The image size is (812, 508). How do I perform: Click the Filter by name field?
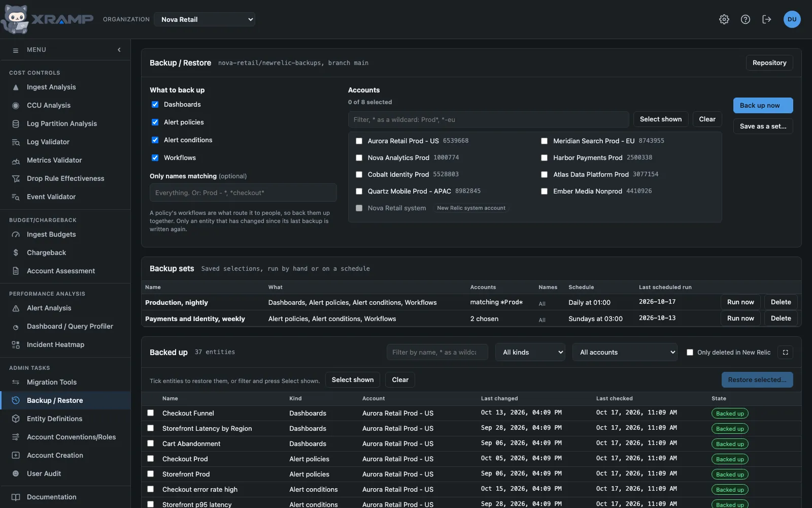437,353
